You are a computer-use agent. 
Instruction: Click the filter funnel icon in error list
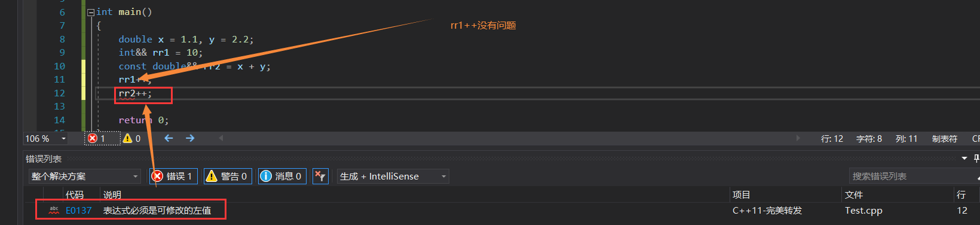pyautogui.click(x=320, y=177)
